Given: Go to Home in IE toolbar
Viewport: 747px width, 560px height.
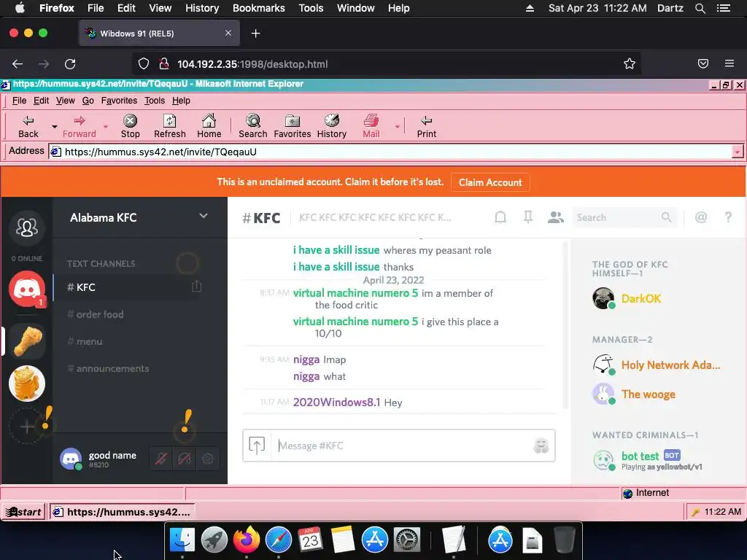Looking at the screenshot, I should tap(209, 127).
